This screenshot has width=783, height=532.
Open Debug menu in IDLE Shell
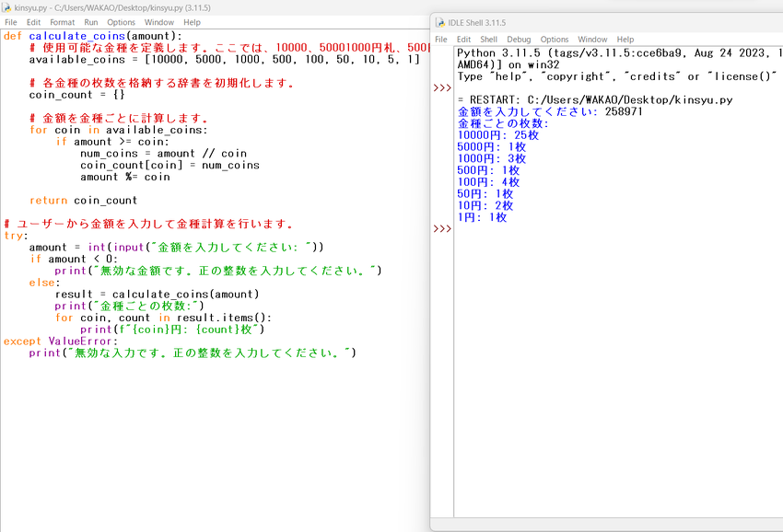519,40
